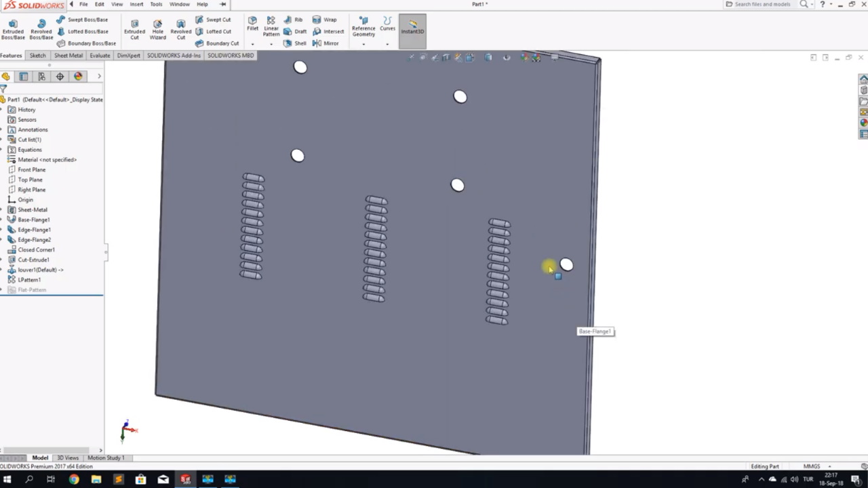Select Base-Flange1 in the feature tree
The image size is (868, 488).
coord(33,220)
